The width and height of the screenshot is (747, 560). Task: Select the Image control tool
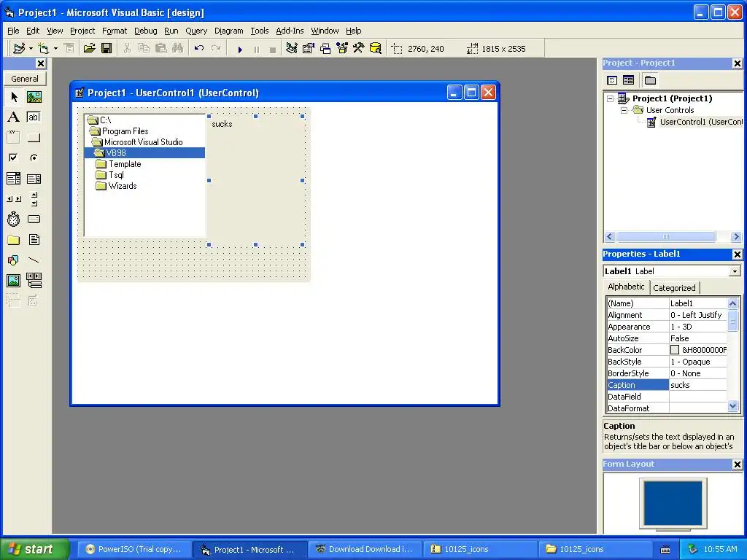coord(14,281)
